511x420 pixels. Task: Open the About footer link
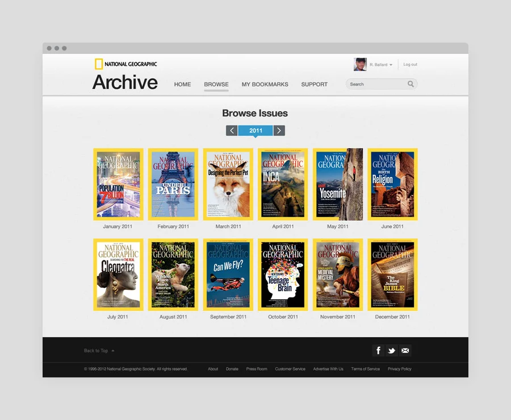(213, 369)
